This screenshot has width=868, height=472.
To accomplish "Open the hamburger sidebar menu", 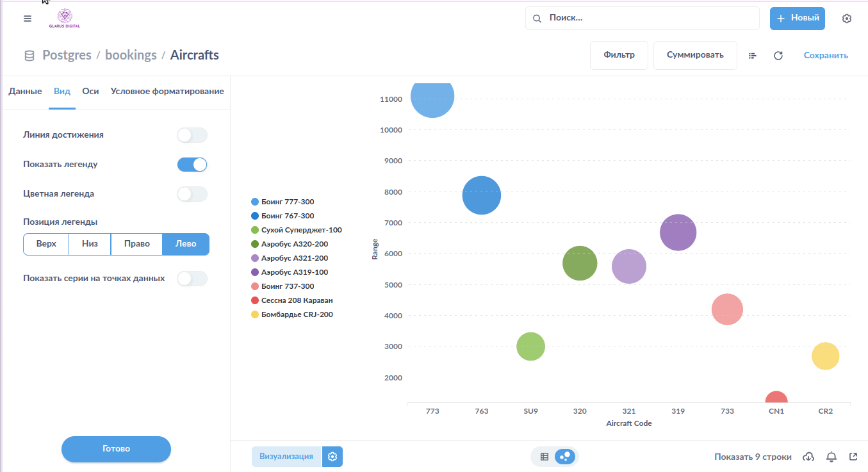I will coord(27,19).
